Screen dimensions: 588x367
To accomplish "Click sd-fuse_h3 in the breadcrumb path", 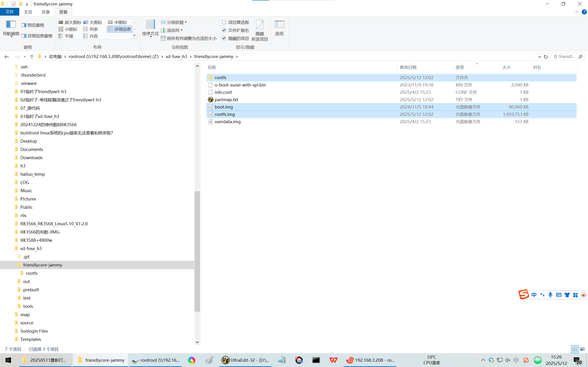I will coord(176,57).
